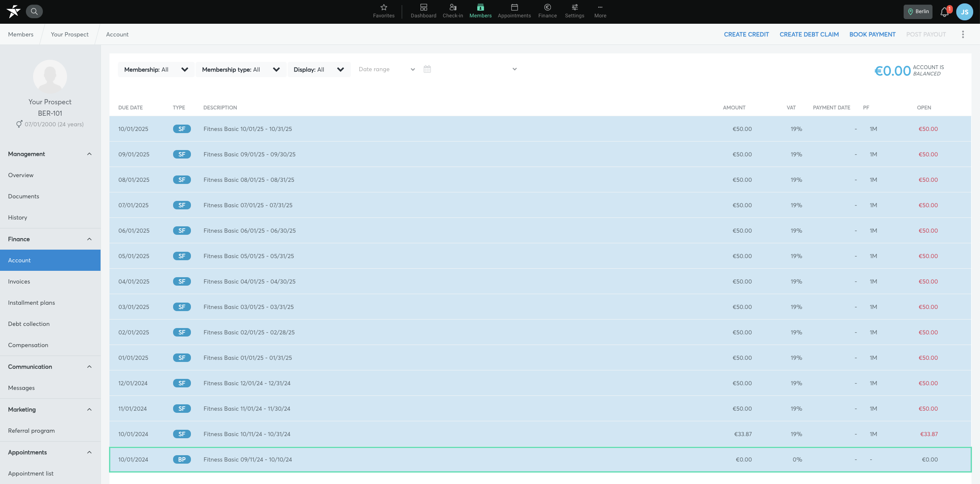Open Check-in from top navigation

point(453,11)
